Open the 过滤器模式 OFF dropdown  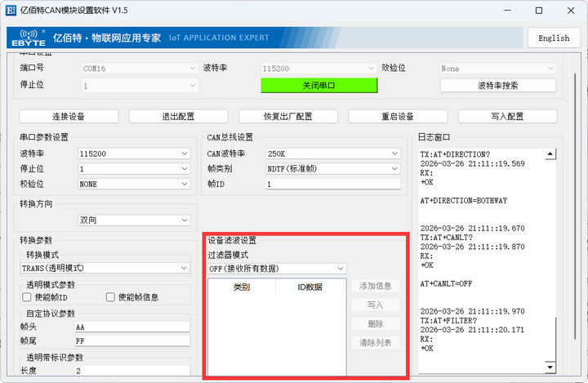pos(277,269)
